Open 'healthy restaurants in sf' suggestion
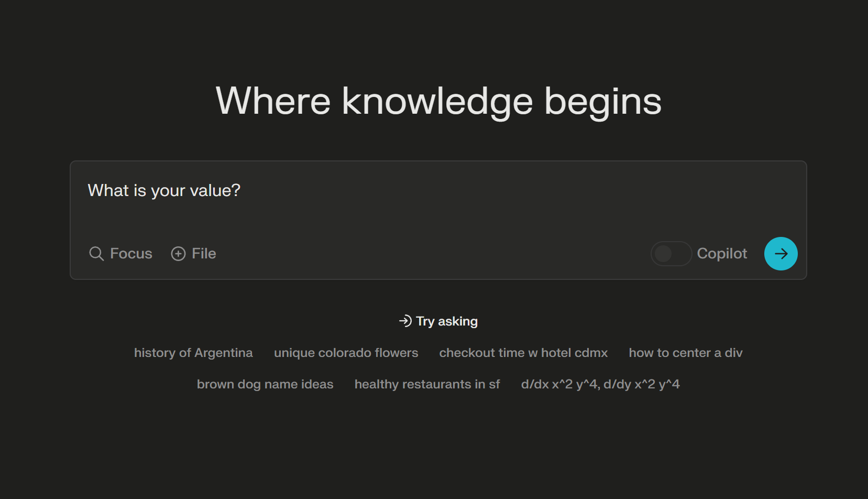This screenshot has width=868, height=499. pos(427,384)
